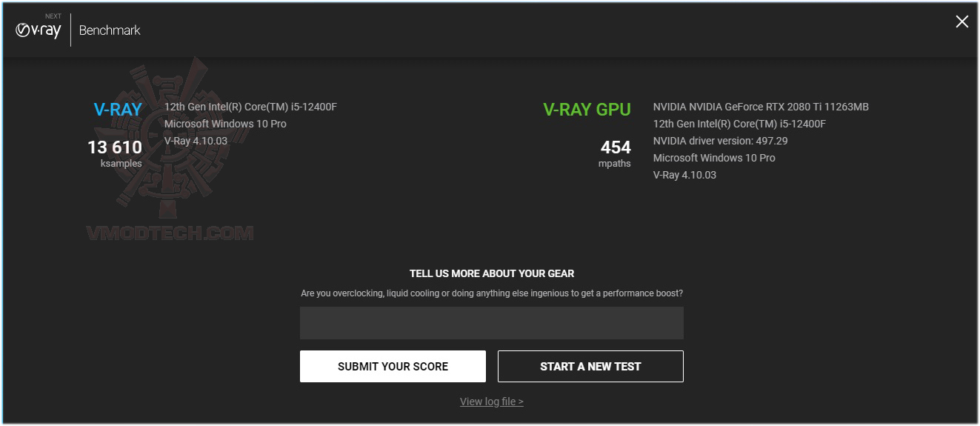Click the V-Ray Next logo icon
Screen dimensions: 980x426
(x=39, y=29)
